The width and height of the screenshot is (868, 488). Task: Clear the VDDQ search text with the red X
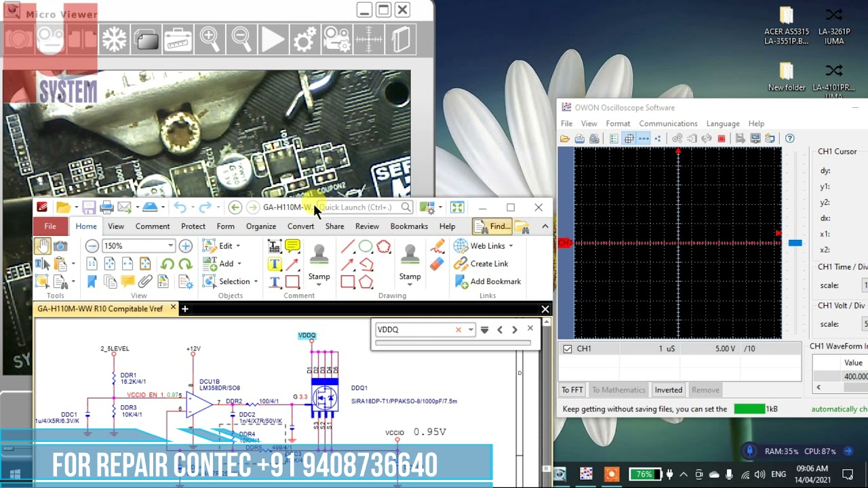[x=458, y=329]
